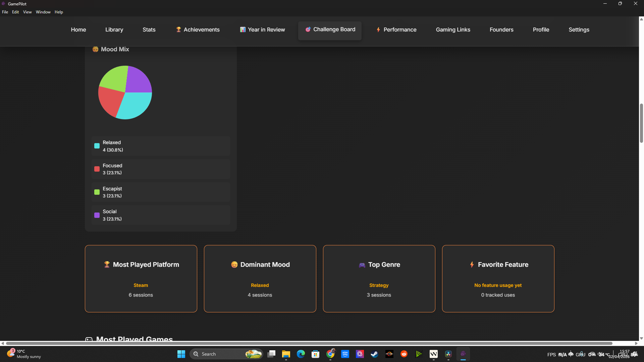Click the vertical scrollbar thumb
This screenshot has width=644, height=362.
click(x=641, y=123)
